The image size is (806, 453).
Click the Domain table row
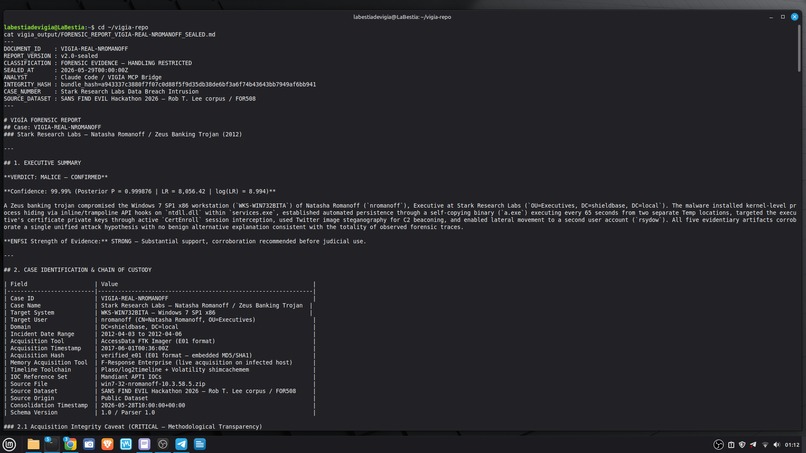click(x=159, y=327)
